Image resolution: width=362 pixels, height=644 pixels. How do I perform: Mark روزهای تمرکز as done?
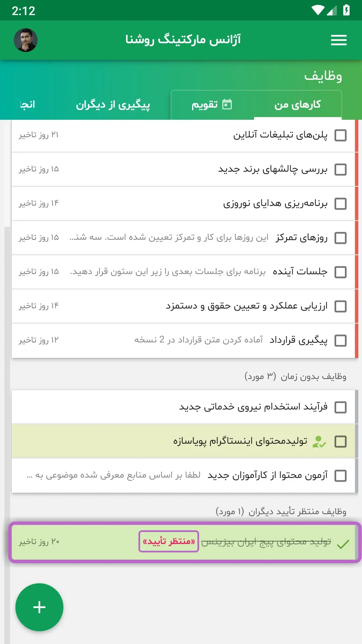(x=341, y=238)
